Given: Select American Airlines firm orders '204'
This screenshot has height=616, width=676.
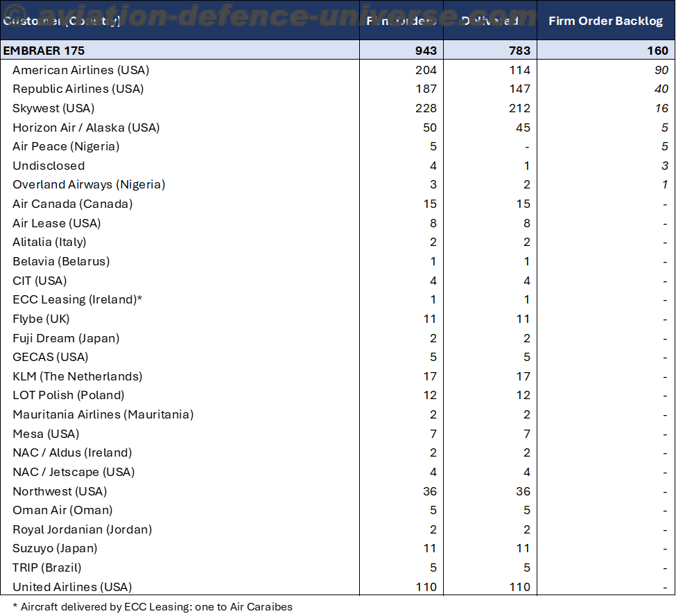Looking at the screenshot, I should [x=426, y=70].
